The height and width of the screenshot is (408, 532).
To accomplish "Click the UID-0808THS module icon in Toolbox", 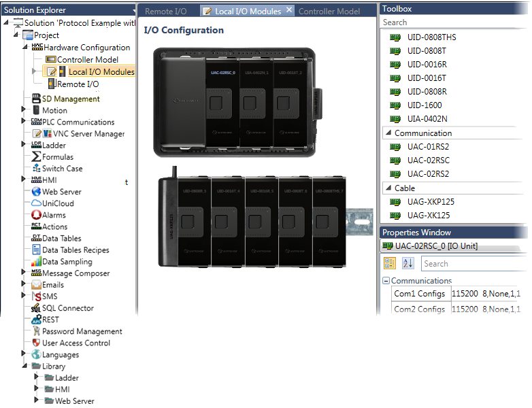I will coord(395,37).
